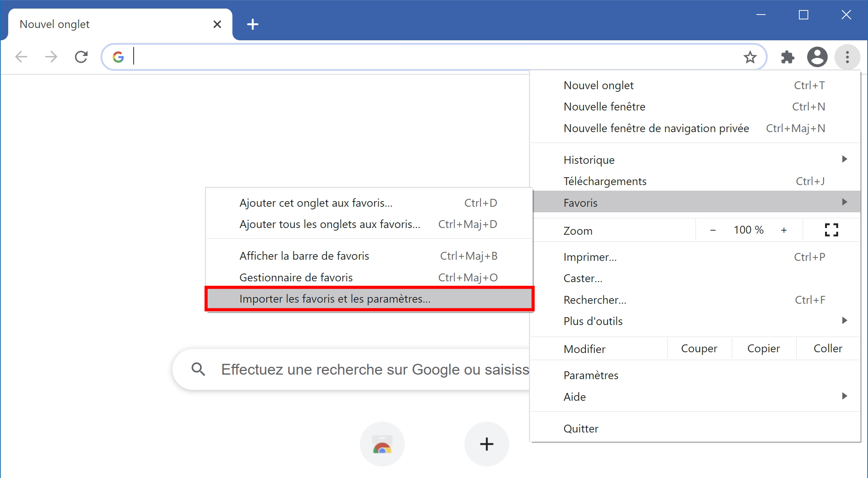868x478 pixels.
Task: Close the Nouvel onglet tab
Action: click(217, 24)
